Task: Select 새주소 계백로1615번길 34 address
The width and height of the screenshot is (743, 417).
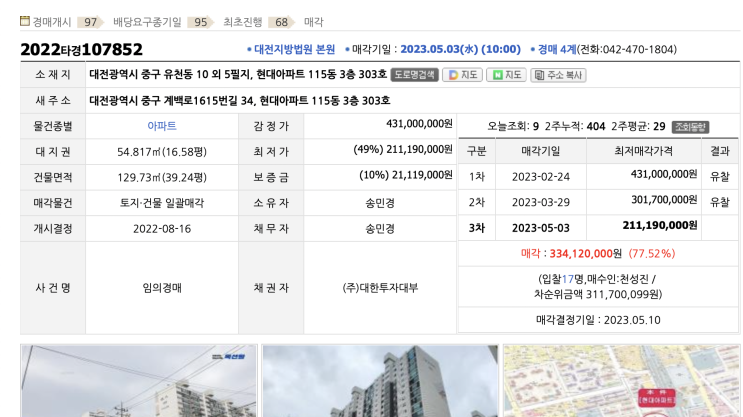Action: (240, 100)
